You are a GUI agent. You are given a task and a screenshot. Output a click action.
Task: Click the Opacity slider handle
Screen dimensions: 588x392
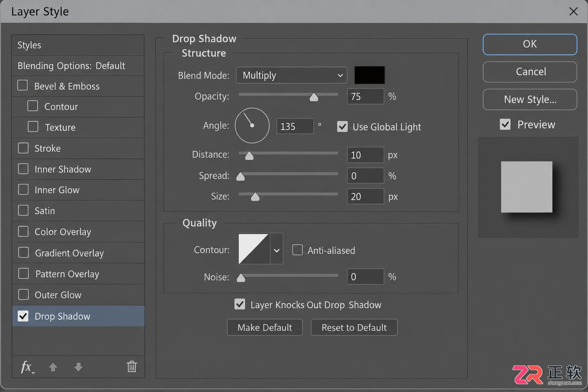click(314, 97)
